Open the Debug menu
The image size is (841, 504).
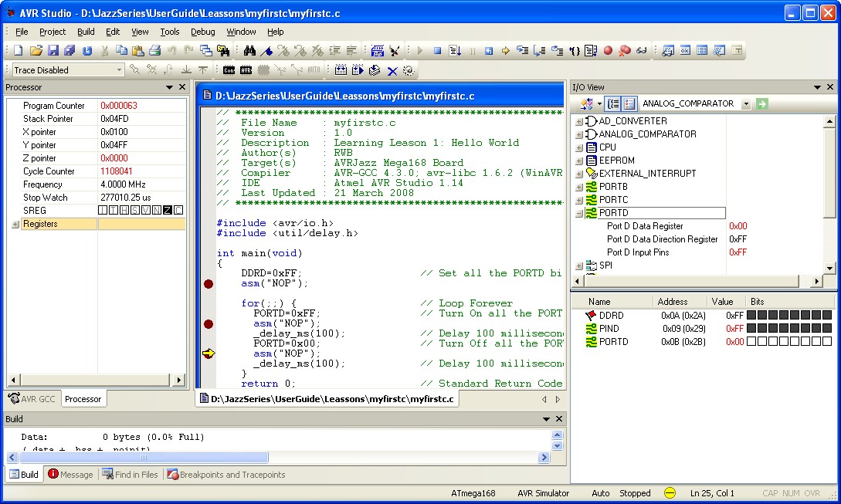tap(203, 32)
